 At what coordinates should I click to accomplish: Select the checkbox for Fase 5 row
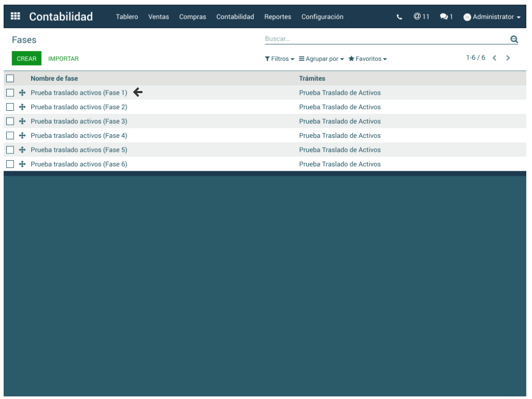10,150
